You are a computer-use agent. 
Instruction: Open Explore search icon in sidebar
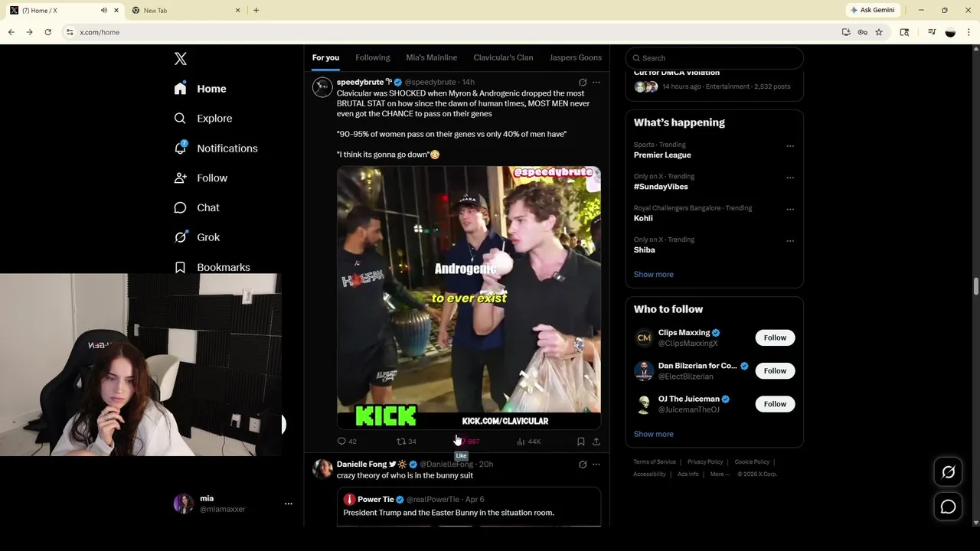(x=180, y=119)
